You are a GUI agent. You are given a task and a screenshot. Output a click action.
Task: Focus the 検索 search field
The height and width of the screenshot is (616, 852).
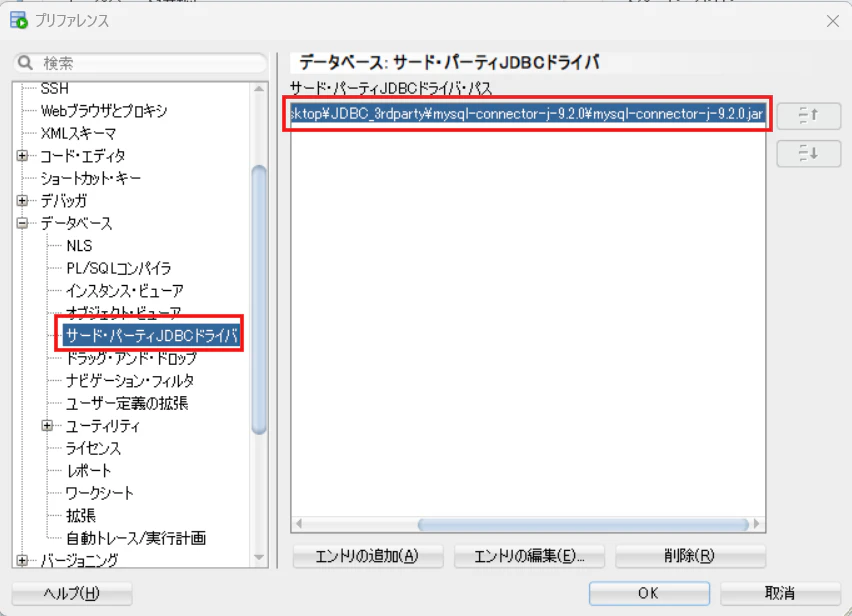140,63
